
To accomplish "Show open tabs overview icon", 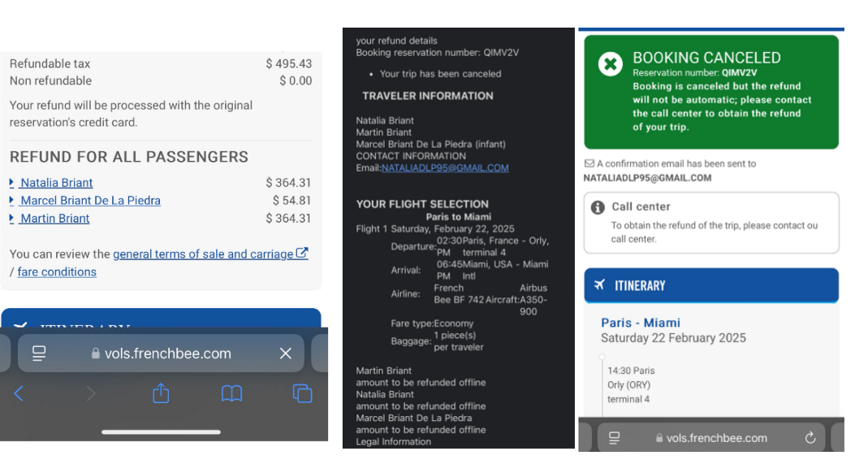I will 302,394.
